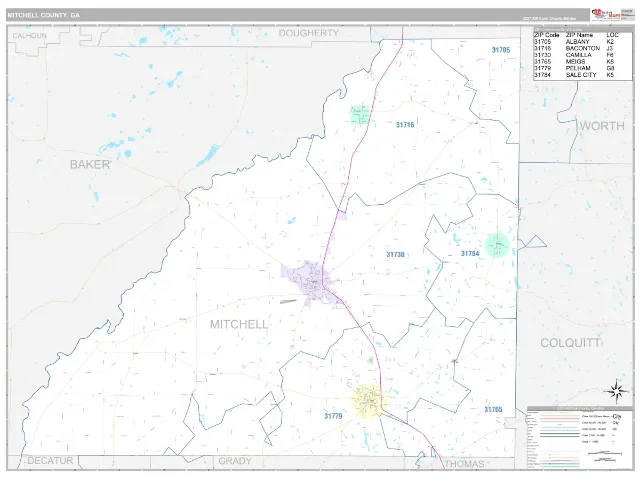
Task: Click the DOUGHERTY county label
Action: point(309,33)
